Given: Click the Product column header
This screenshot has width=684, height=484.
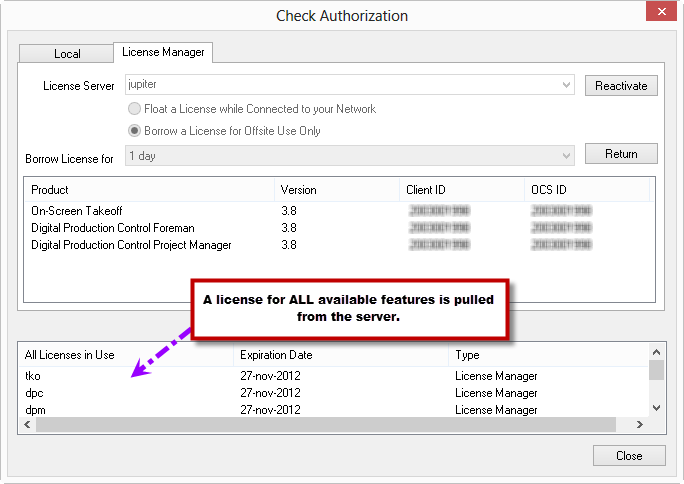Looking at the screenshot, I should [x=149, y=190].
